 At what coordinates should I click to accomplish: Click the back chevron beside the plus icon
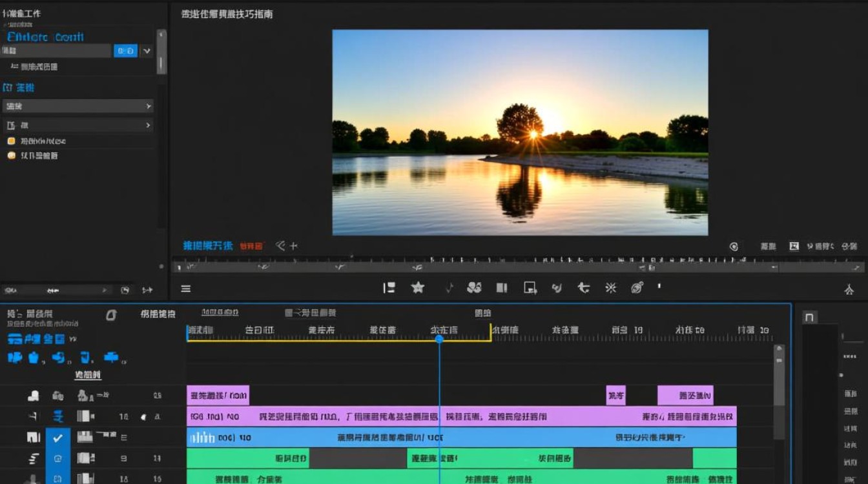[x=280, y=246]
